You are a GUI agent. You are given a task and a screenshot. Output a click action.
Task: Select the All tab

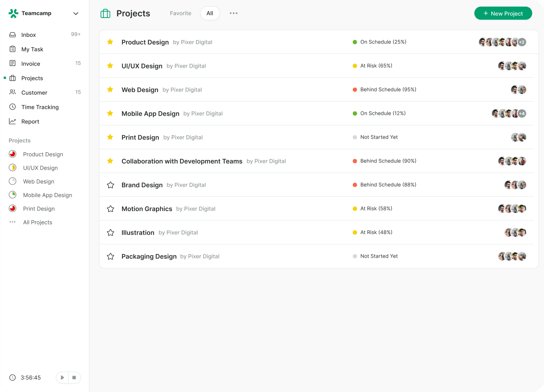pyautogui.click(x=210, y=13)
